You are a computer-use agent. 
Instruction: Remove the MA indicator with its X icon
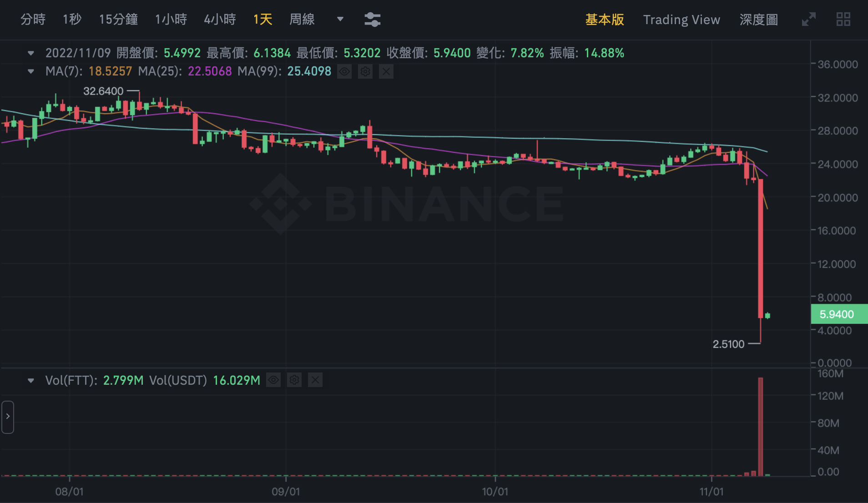point(386,71)
